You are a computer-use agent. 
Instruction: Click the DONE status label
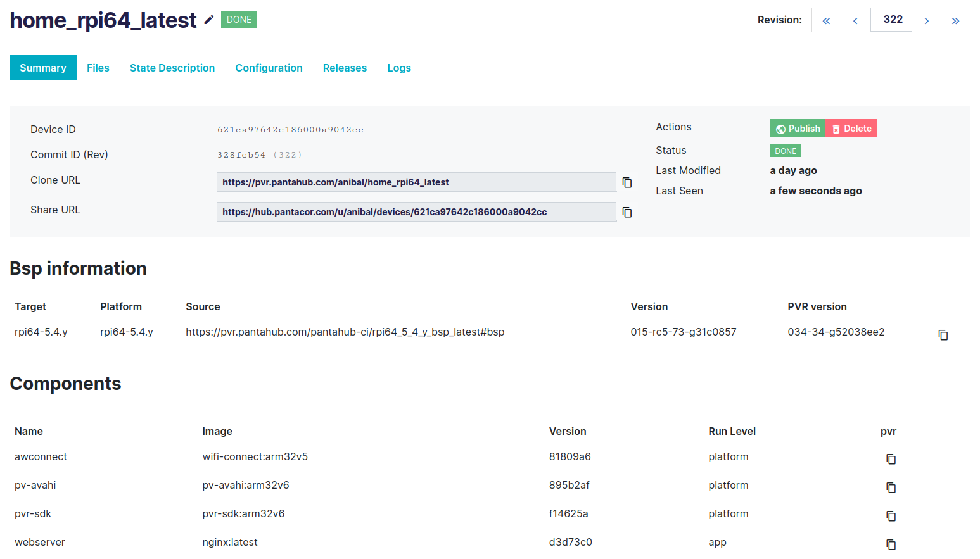click(786, 151)
